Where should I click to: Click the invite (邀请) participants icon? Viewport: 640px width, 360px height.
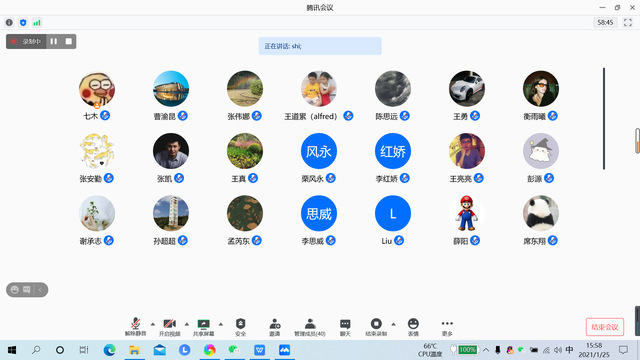tap(275, 327)
